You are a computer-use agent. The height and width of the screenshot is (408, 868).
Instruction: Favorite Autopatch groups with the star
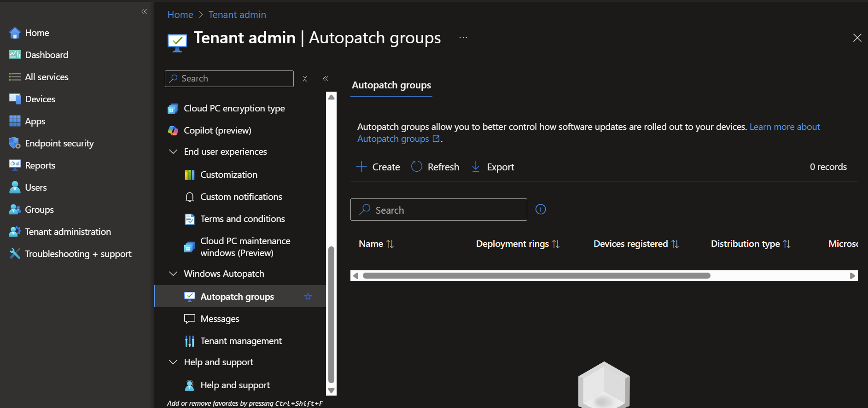click(x=308, y=297)
